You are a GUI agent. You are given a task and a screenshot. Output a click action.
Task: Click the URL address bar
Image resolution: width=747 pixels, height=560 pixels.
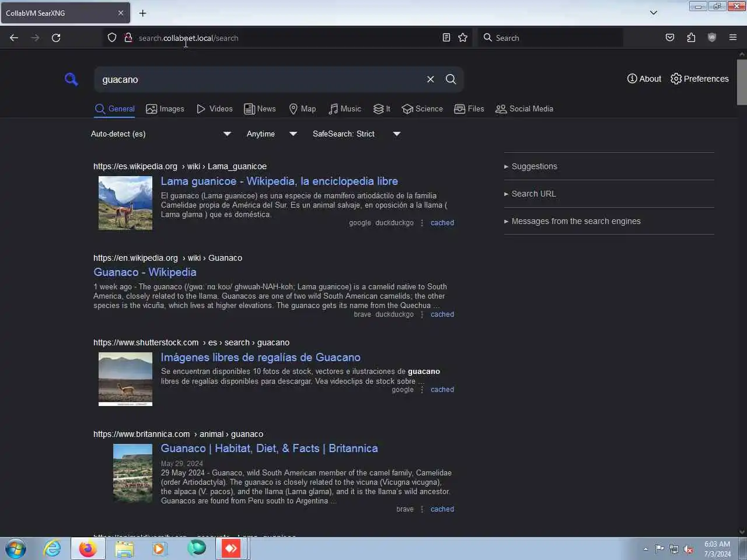(x=286, y=38)
